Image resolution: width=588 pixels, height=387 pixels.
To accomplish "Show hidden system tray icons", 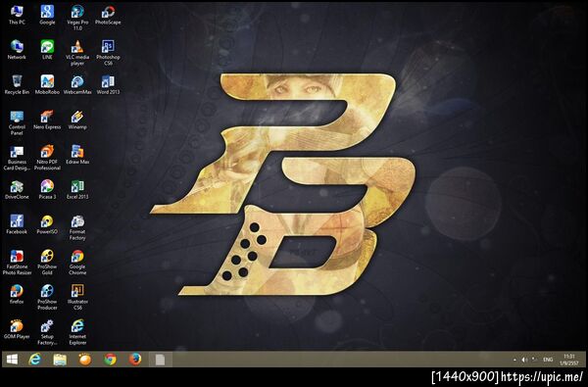I will (514, 360).
